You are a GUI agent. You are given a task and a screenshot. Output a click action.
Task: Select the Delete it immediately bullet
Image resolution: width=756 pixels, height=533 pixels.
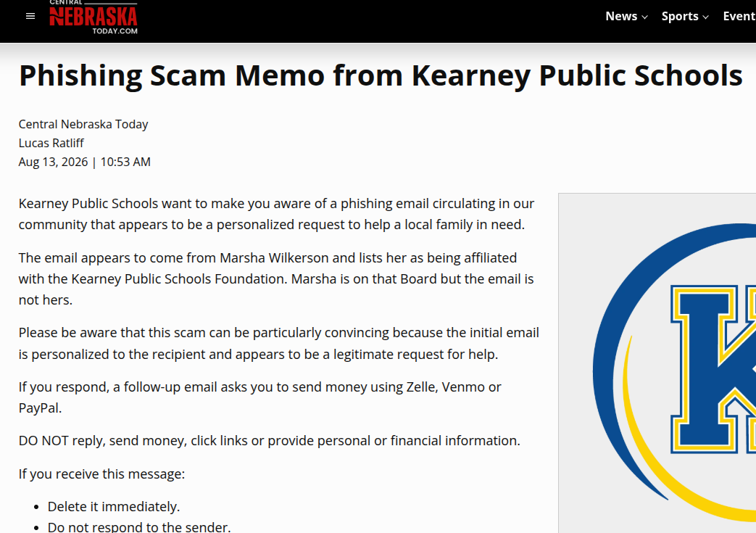(113, 507)
